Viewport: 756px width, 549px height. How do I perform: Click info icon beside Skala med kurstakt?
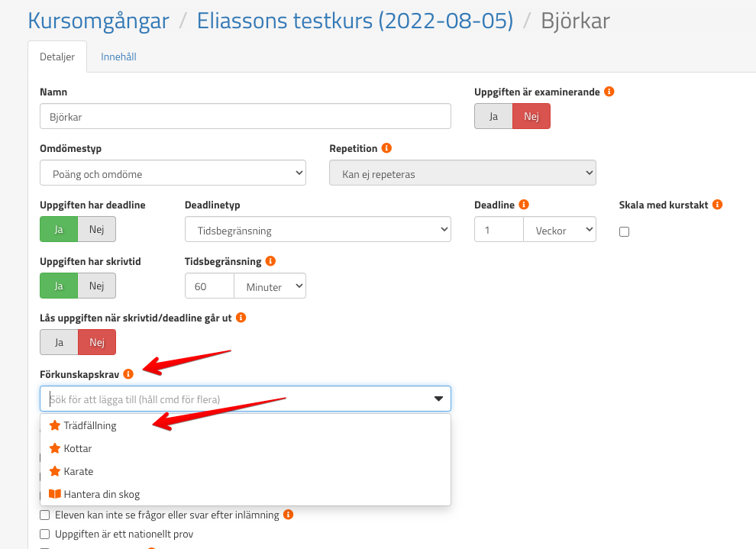click(x=717, y=205)
